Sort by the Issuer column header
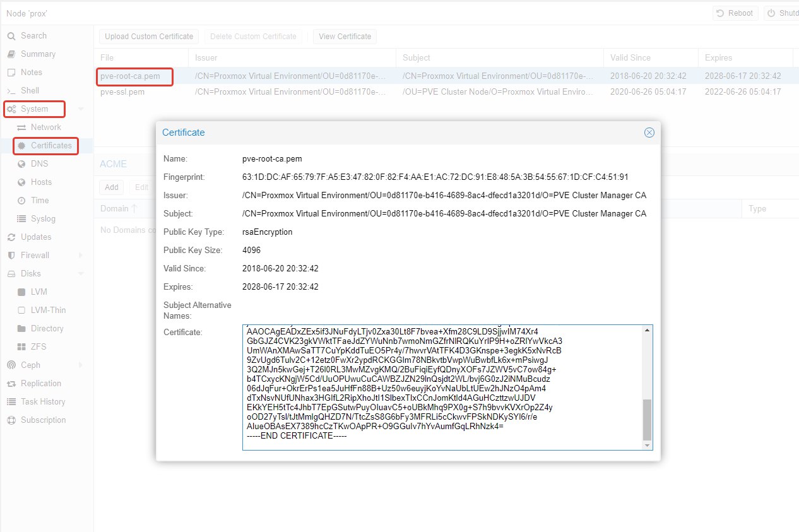799x532 pixels. click(x=293, y=57)
